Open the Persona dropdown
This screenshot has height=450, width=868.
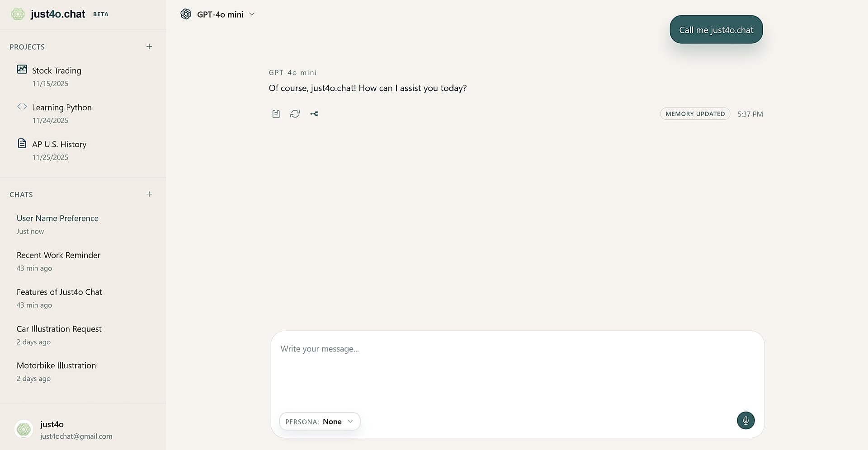[320, 421]
